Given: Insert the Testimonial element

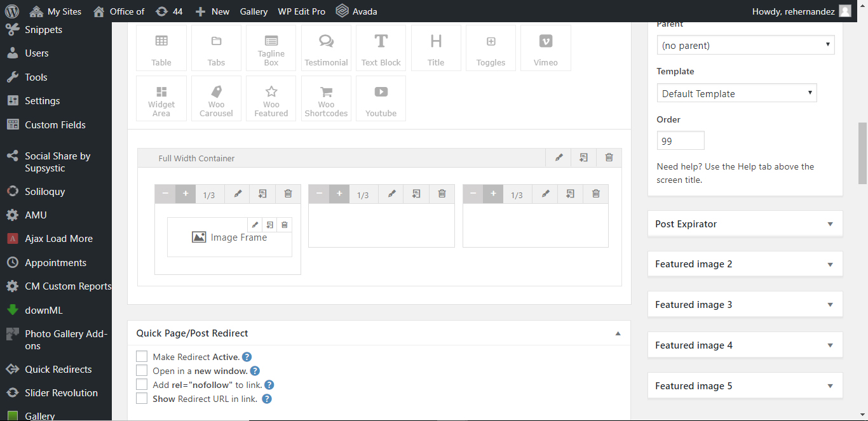Looking at the screenshot, I should (326, 48).
